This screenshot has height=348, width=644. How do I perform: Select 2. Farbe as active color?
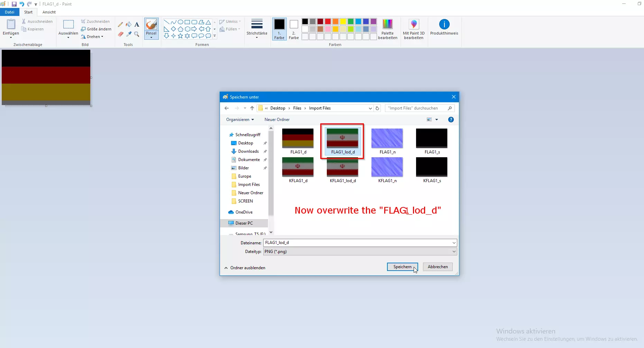(x=294, y=29)
